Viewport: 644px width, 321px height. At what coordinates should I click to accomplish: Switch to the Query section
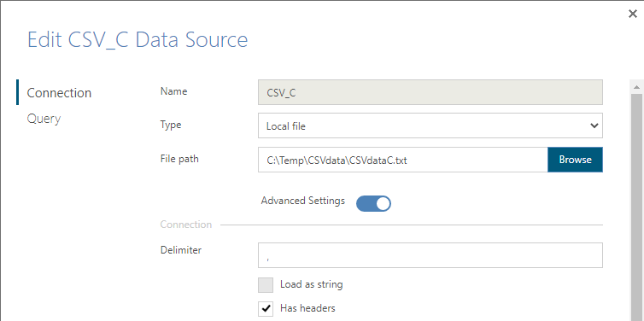click(x=44, y=119)
